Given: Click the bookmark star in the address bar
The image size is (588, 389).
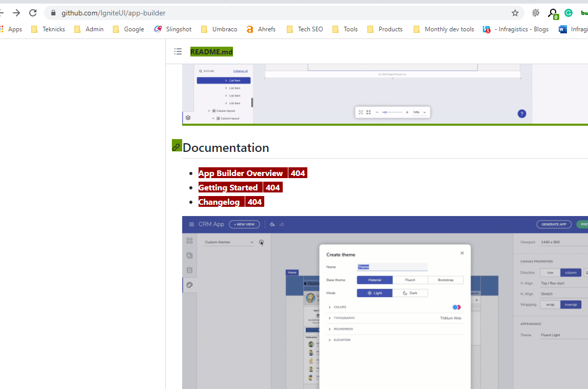Looking at the screenshot, I should click(x=515, y=13).
